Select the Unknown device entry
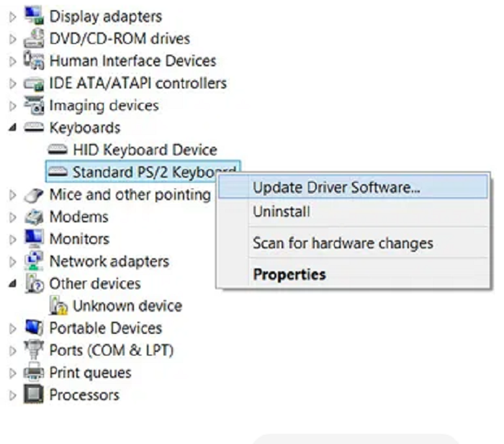The width and height of the screenshot is (504, 444). click(x=127, y=306)
